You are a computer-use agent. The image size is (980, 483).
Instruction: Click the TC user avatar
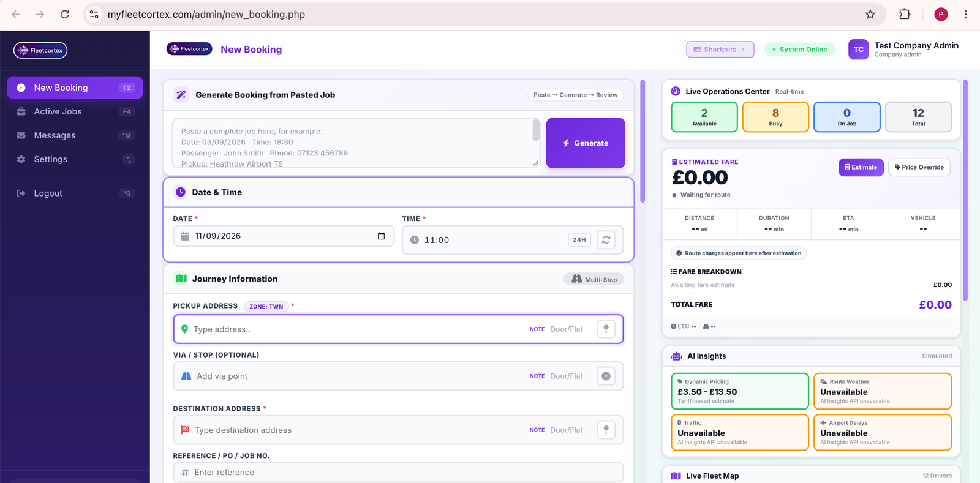click(x=859, y=50)
